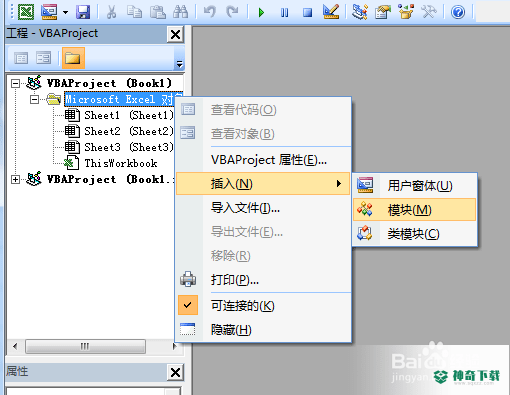This screenshot has height=395, width=510.
Task: Click the Excel view icon in toolbar
Action: (26, 12)
